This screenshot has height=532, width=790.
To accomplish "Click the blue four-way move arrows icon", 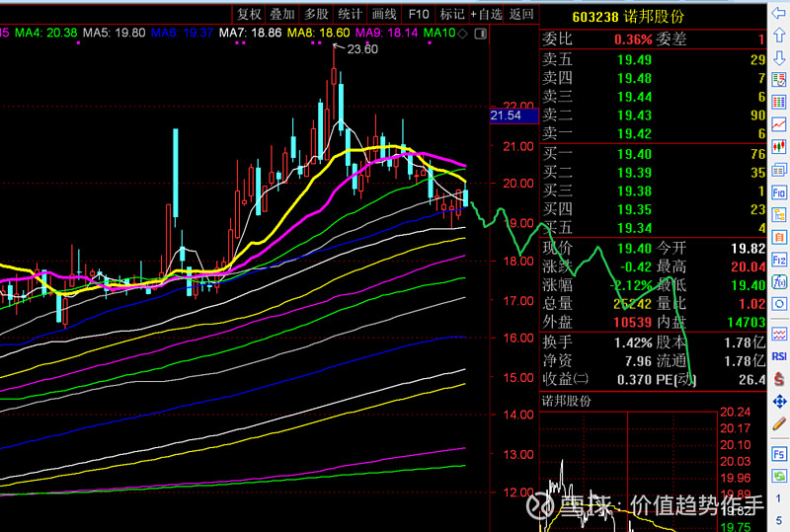I will click(x=779, y=403).
